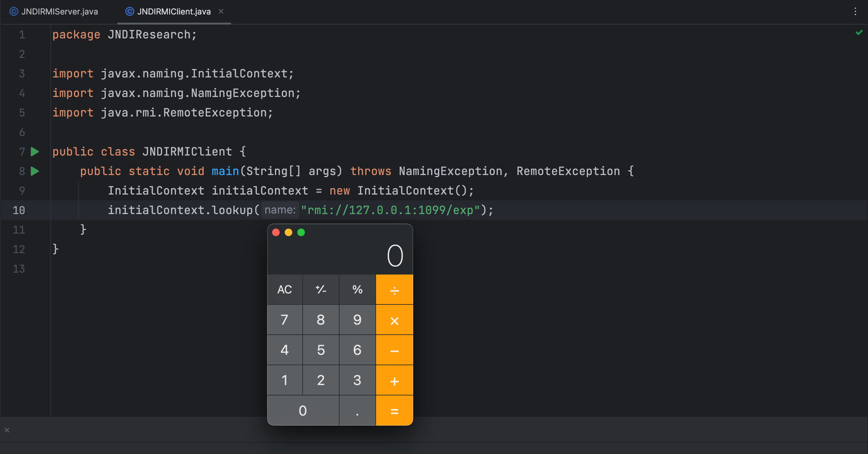
Task: Click line number 10 in the gutter
Action: pyautogui.click(x=19, y=210)
